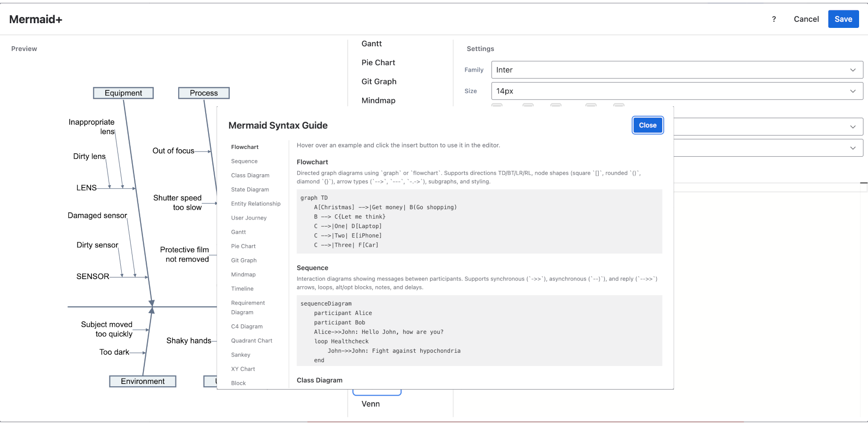Open the User Journey syntax section
Viewport: 868px width, 425px height.
click(249, 218)
